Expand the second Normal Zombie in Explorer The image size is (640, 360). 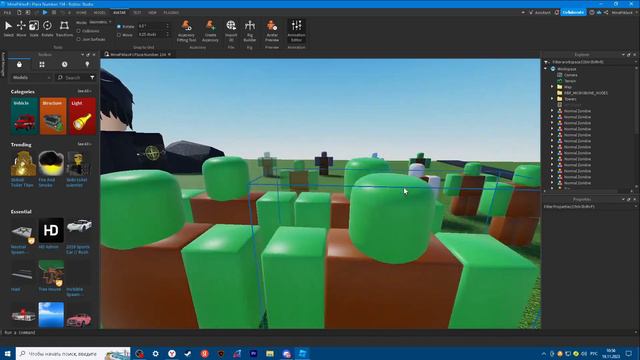tap(552, 117)
